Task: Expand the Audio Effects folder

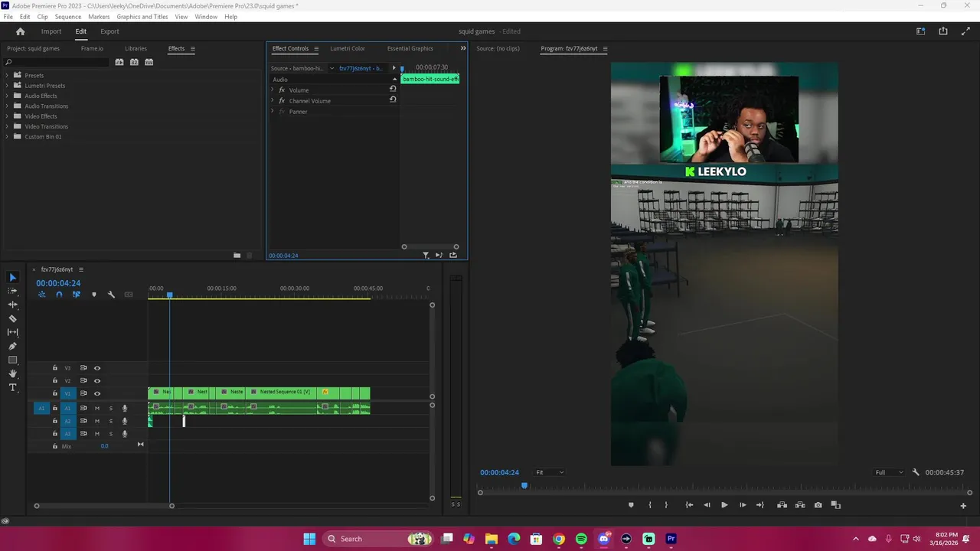Action: [x=7, y=96]
